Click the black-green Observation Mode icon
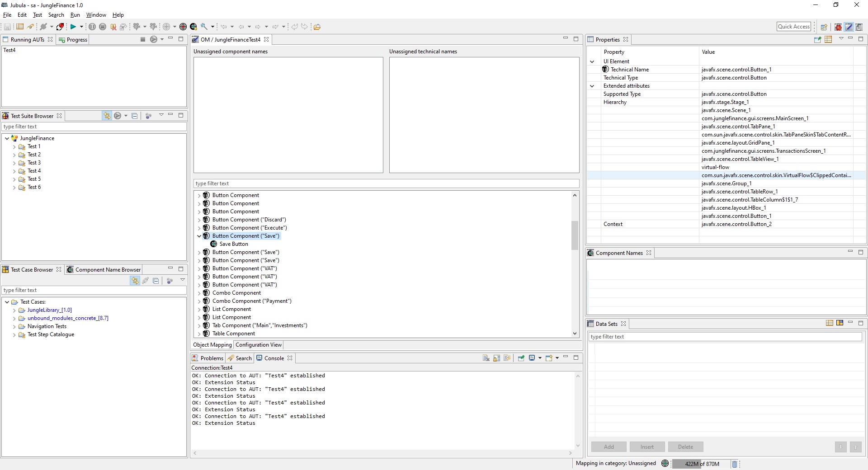This screenshot has height=470, width=868. point(193,27)
